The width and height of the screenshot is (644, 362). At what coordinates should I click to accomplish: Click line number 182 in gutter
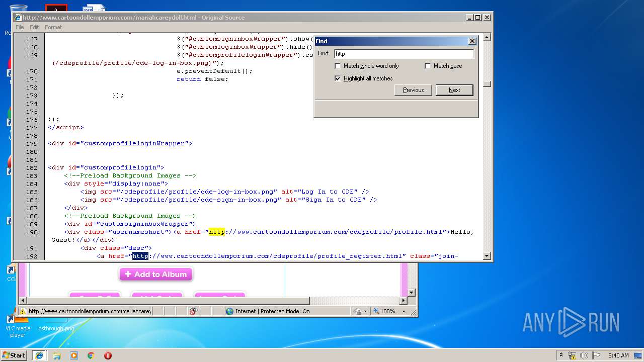[31, 167]
